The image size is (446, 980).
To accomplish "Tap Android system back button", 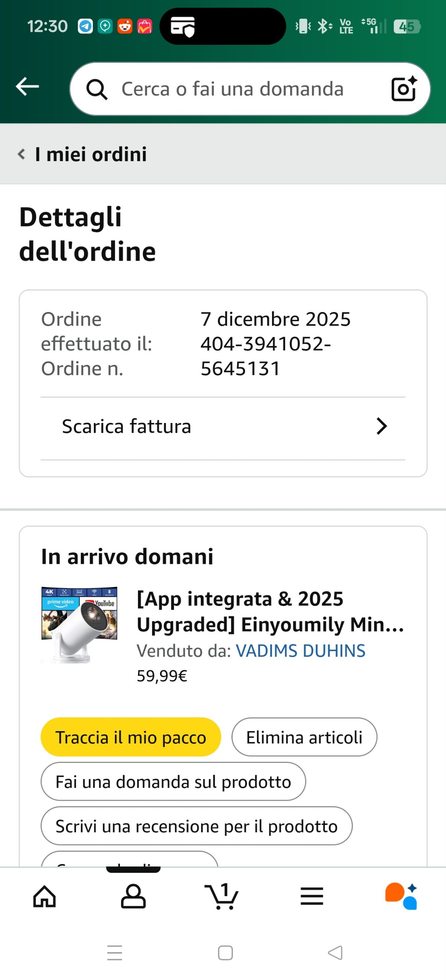I will (x=335, y=952).
